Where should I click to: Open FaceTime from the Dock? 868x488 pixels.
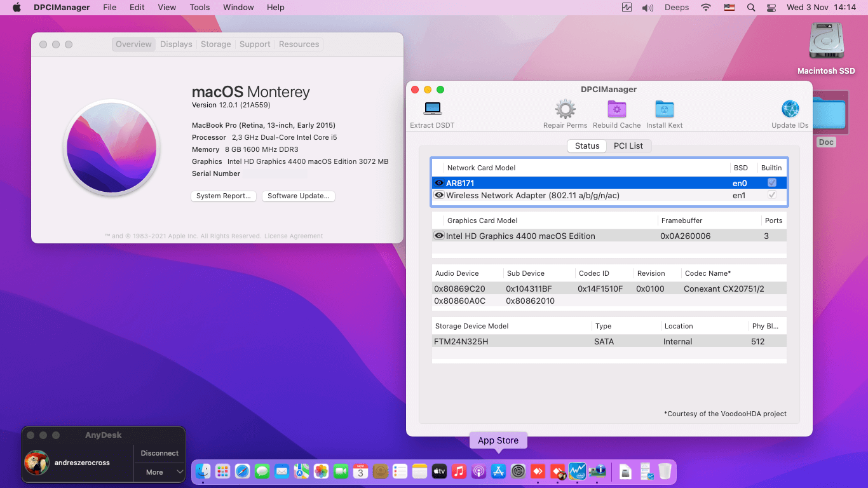click(341, 471)
